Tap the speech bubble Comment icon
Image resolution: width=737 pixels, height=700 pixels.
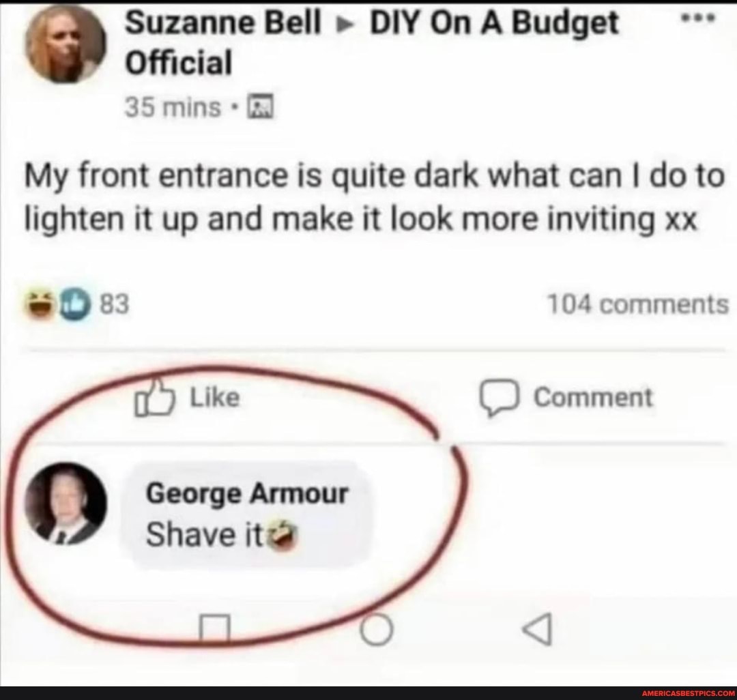click(x=499, y=398)
